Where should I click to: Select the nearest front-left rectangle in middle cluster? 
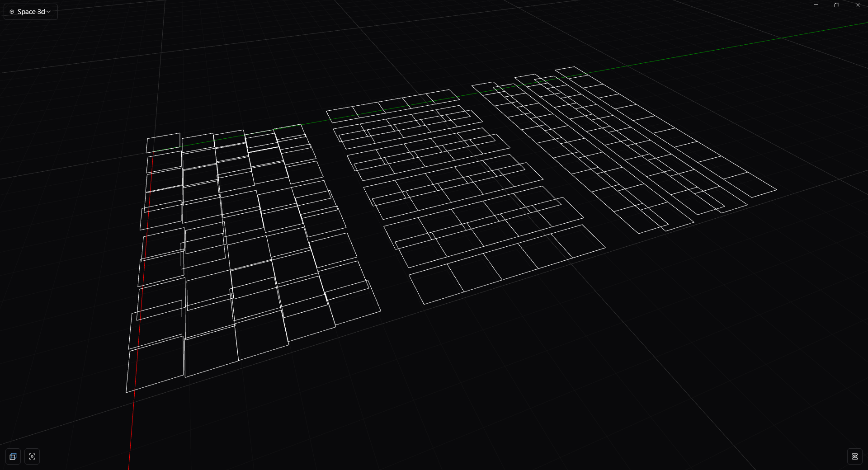436,284
